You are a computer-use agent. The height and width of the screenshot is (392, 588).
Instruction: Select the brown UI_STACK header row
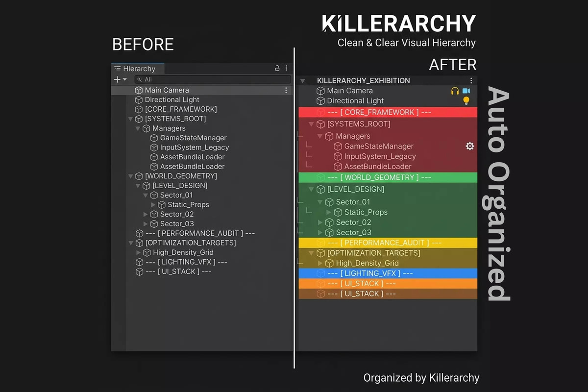[x=388, y=294]
